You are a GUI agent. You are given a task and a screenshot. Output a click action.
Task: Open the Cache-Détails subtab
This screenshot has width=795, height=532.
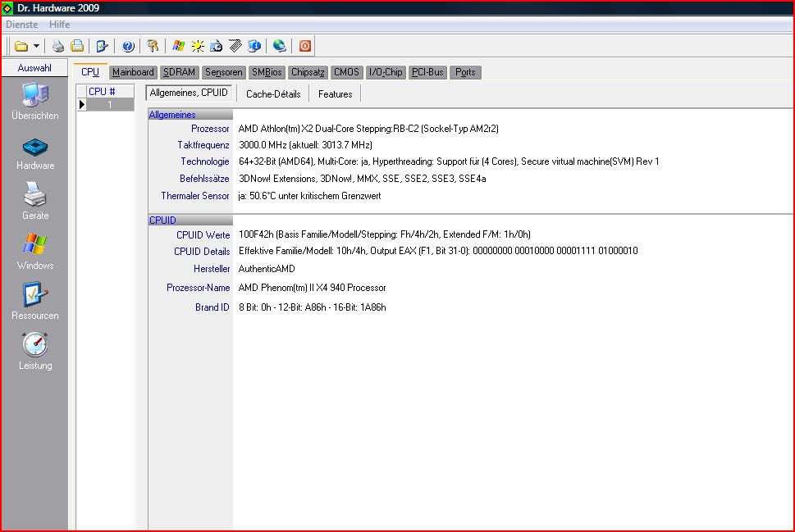pos(273,94)
